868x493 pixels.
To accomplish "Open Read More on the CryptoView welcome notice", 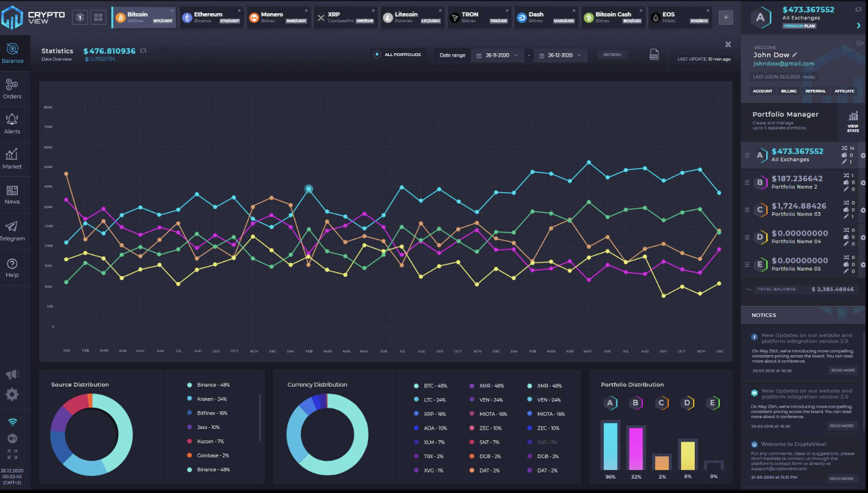I will coord(842,479).
